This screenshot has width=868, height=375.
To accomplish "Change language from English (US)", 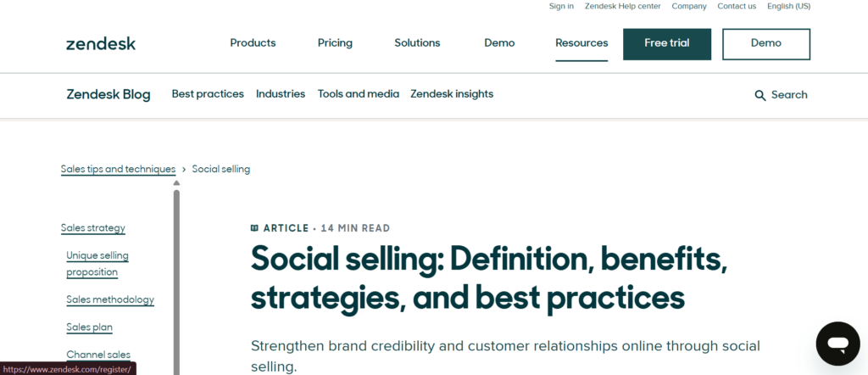I will [x=788, y=6].
